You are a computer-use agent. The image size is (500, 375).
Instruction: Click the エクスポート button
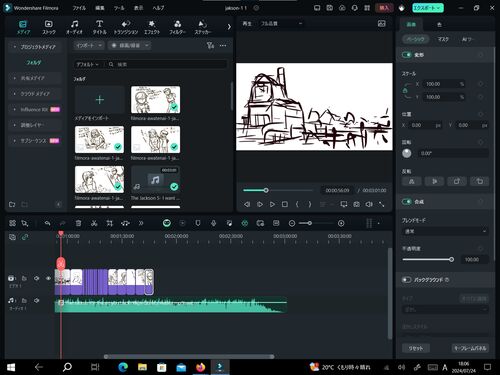428,8
